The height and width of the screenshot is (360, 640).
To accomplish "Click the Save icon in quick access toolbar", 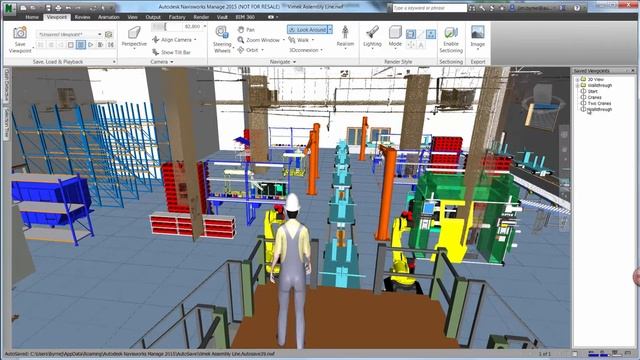I will [49, 8].
